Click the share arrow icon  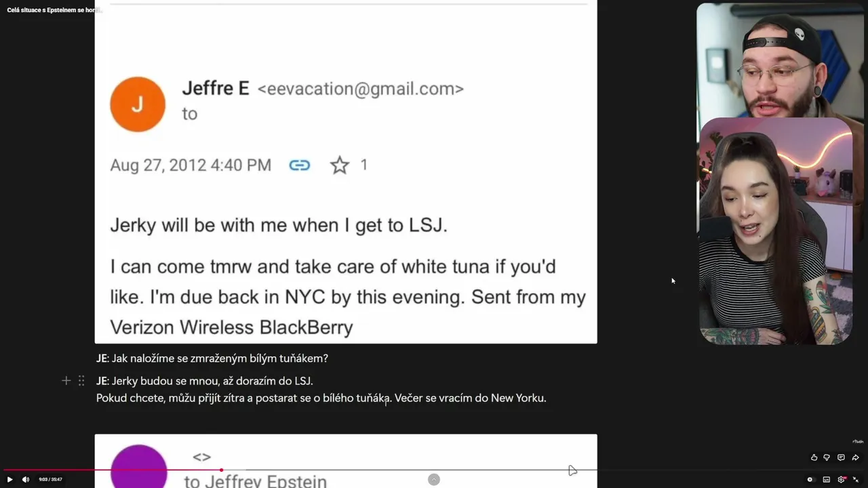pos(855,457)
